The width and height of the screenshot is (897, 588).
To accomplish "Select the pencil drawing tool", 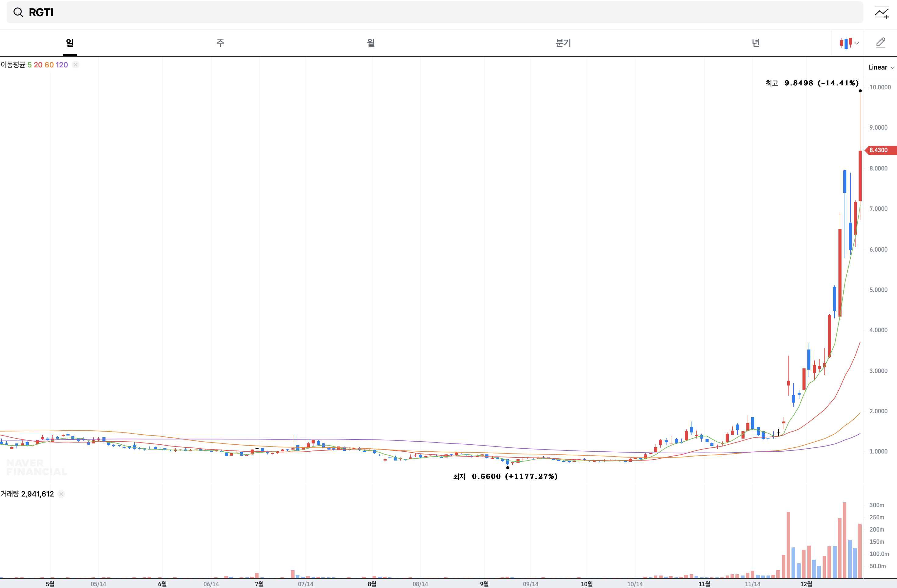I will (x=881, y=43).
